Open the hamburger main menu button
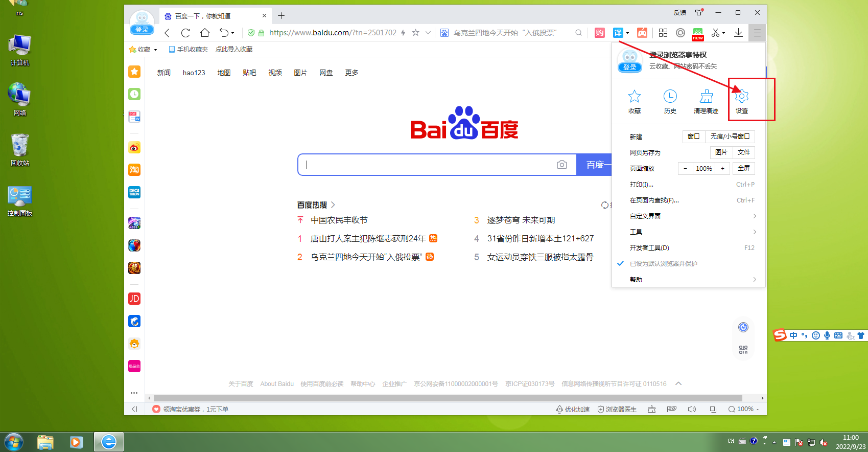 pos(757,33)
